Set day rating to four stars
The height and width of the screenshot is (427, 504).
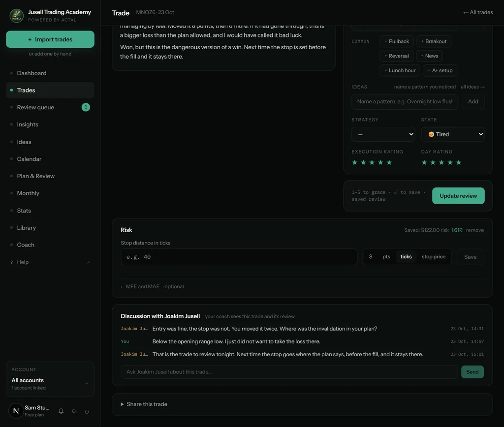click(450, 162)
